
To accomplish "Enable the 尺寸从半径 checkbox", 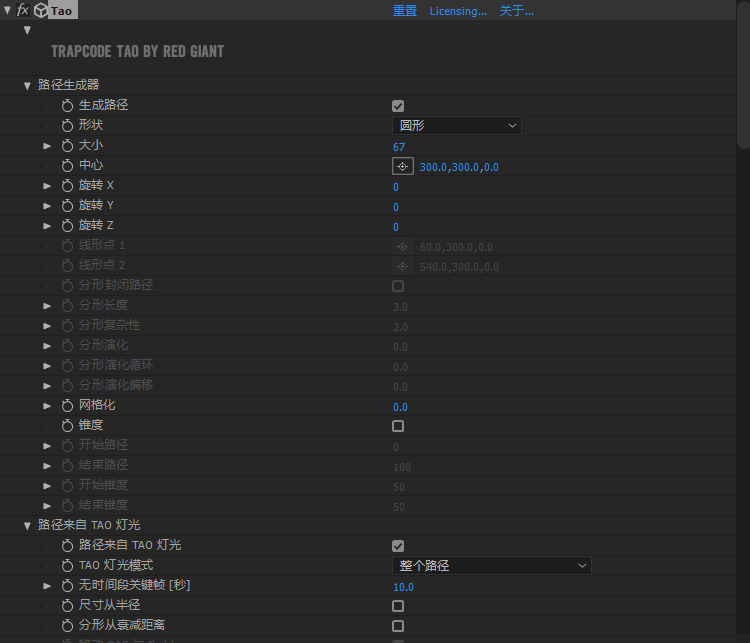I will pyautogui.click(x=398, y=606).
